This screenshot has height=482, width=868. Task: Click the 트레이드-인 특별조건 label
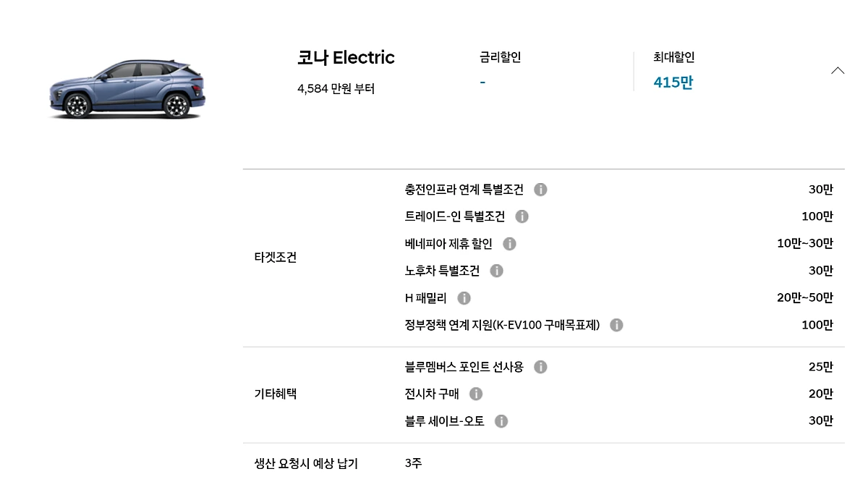pos(454,216)
